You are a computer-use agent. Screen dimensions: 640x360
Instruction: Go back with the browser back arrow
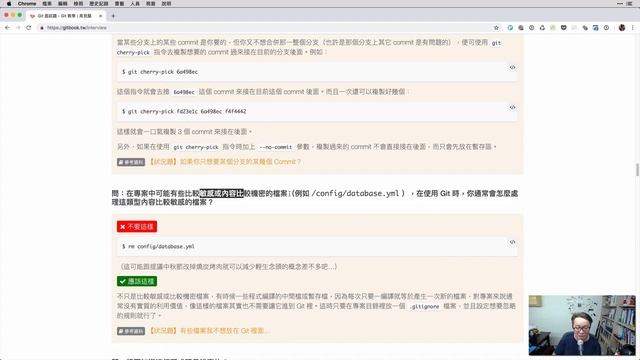tap(7, 28)
